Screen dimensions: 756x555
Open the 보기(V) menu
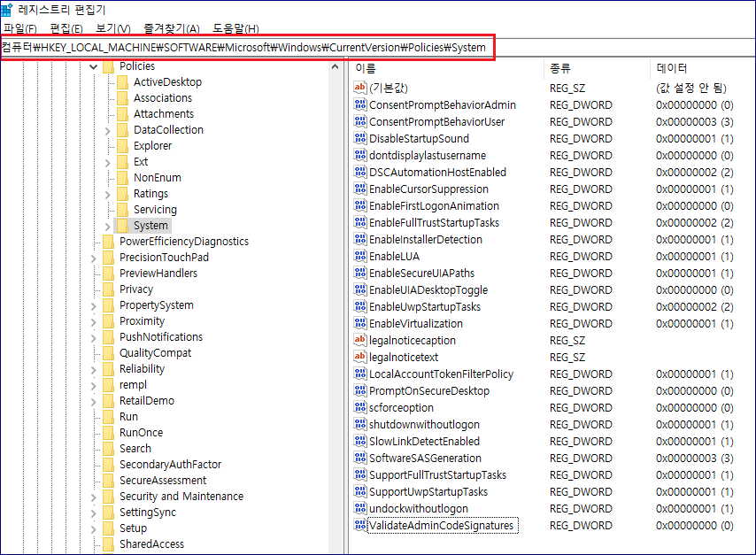point(113,28)
